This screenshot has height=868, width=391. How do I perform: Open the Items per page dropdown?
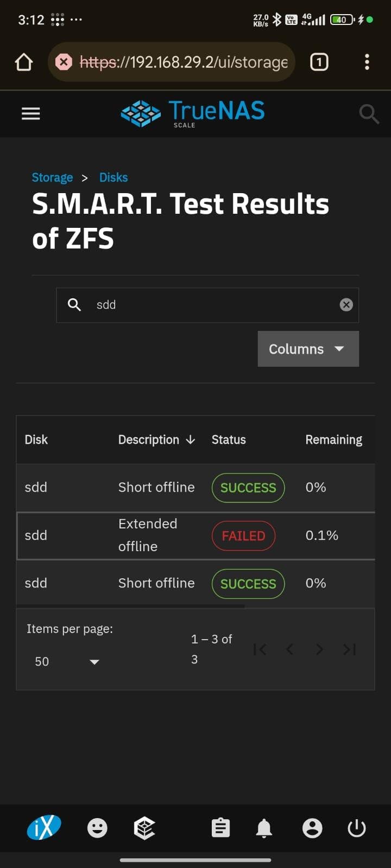click(x=66, y=661)
